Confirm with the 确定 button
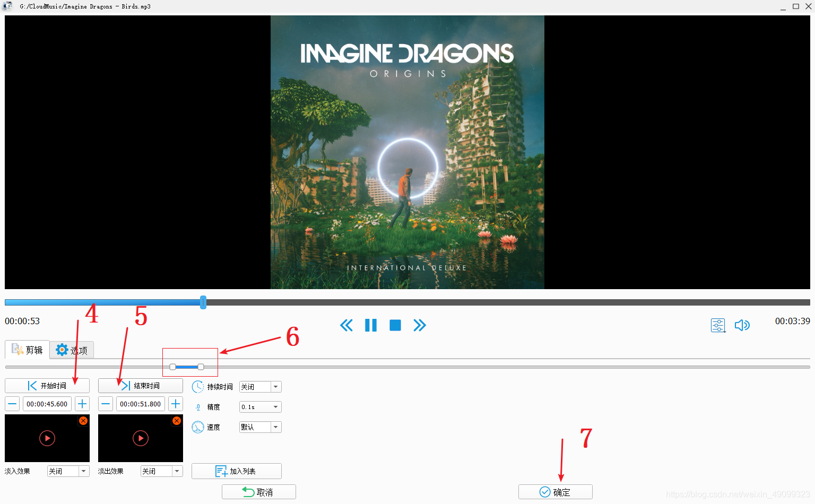Viewport: 815px width, 504px height. tap(556, 492)
